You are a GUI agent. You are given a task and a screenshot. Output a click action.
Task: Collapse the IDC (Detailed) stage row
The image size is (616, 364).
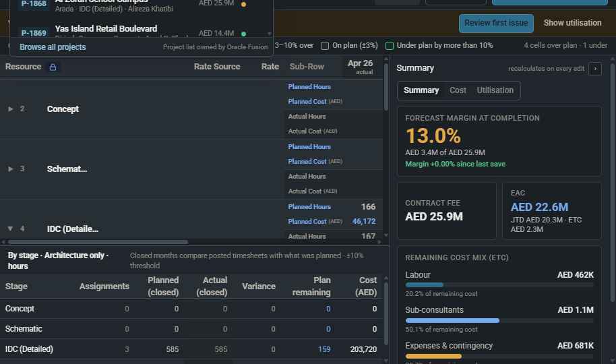[11, 229]
